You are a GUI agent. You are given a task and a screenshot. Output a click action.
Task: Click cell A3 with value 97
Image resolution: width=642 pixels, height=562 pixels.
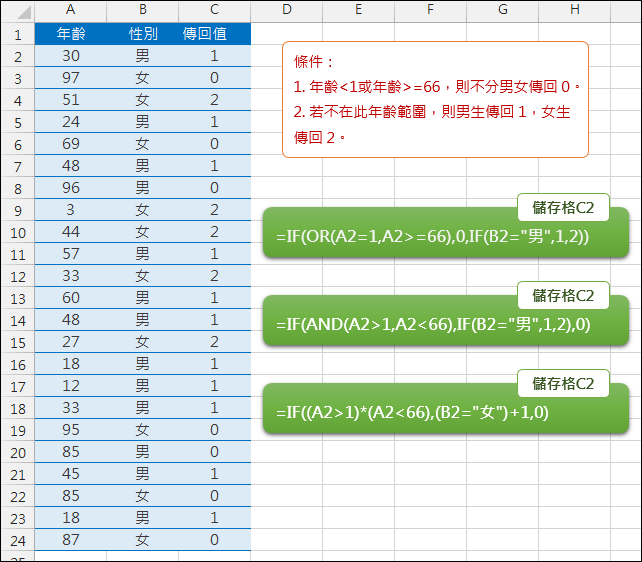pyautogui.click(x=70, y=78)
